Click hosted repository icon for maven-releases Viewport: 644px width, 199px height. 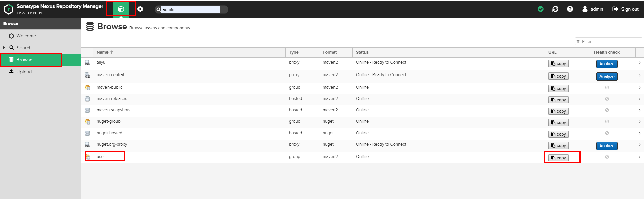87,99
